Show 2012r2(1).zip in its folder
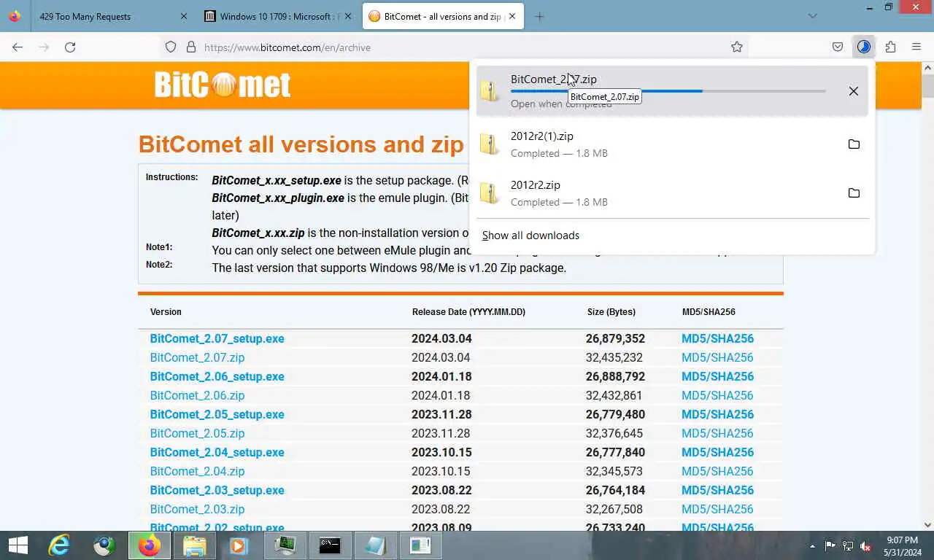934x560 pixels. point(854,144)
